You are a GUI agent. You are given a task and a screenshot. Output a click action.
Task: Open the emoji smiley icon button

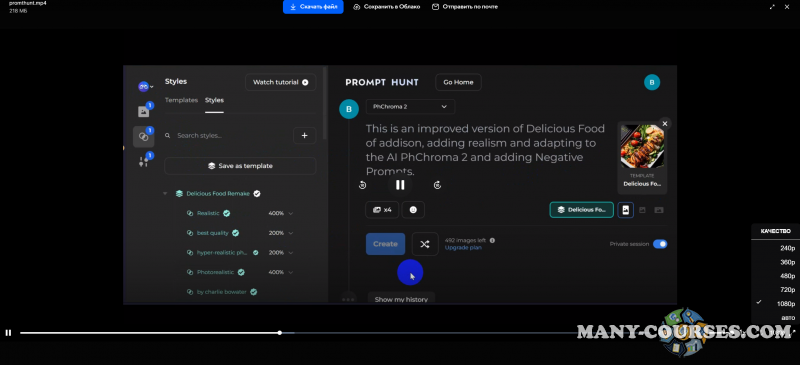413,210
